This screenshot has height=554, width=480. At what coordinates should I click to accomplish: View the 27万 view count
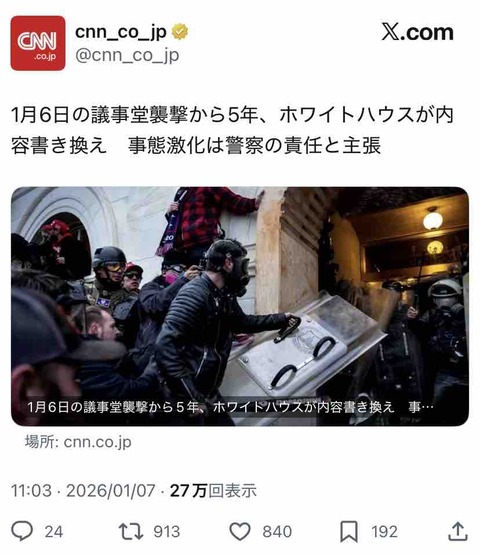(213, 490)
